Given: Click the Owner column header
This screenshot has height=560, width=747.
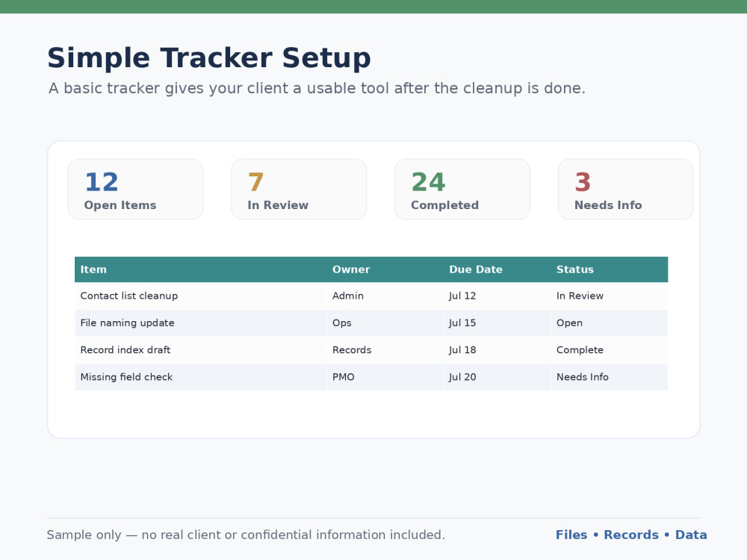Looking at the screenshot, I should pyautogui.click(x=385, y=270).
